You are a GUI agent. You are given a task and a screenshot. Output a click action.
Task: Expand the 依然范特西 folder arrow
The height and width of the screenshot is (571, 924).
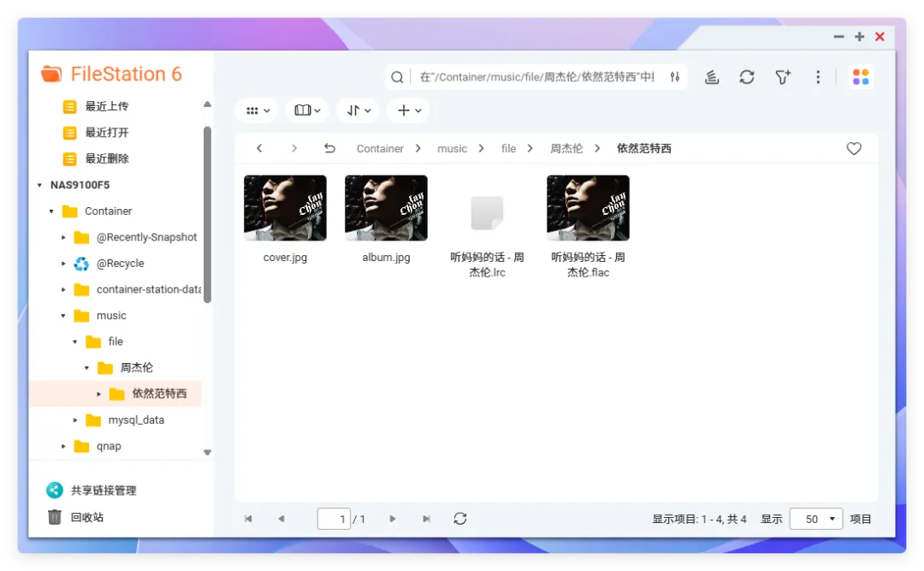pos(98,394)
